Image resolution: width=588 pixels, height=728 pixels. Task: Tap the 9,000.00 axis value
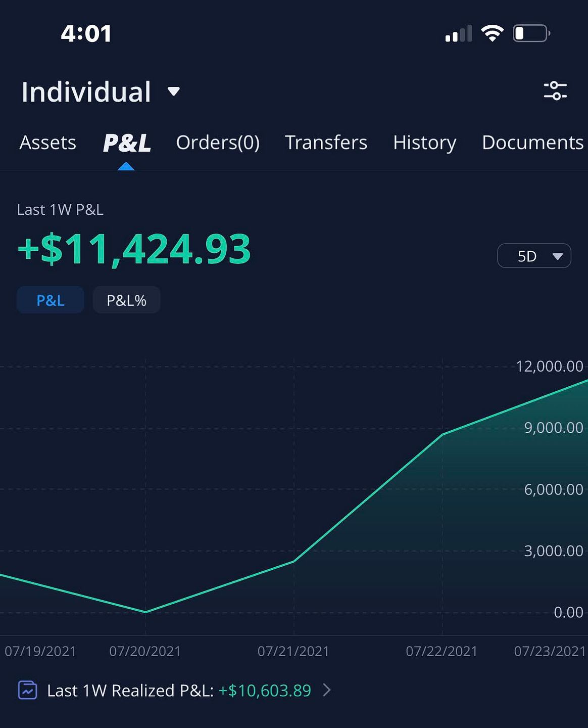[x=554, y=428]
